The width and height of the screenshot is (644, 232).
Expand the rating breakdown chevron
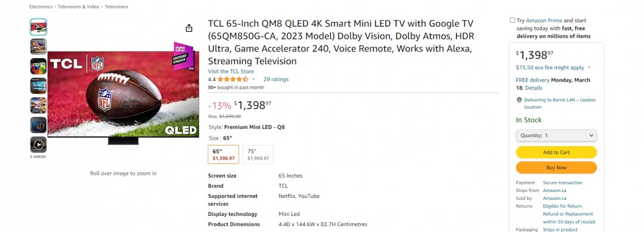(253, 79)
